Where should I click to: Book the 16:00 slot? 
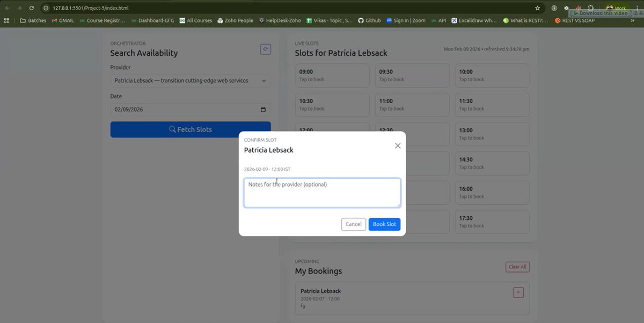pyautogui.click(x=492, y=192)
